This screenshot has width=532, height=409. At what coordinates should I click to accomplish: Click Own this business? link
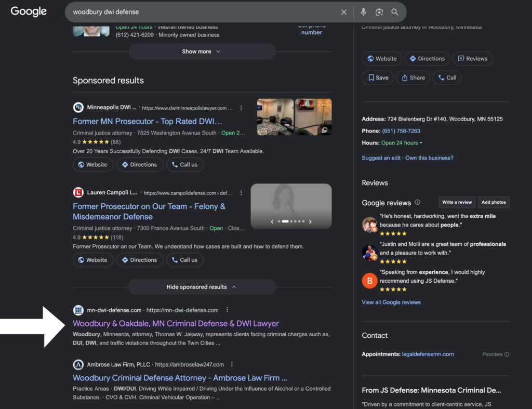point(429,158)
